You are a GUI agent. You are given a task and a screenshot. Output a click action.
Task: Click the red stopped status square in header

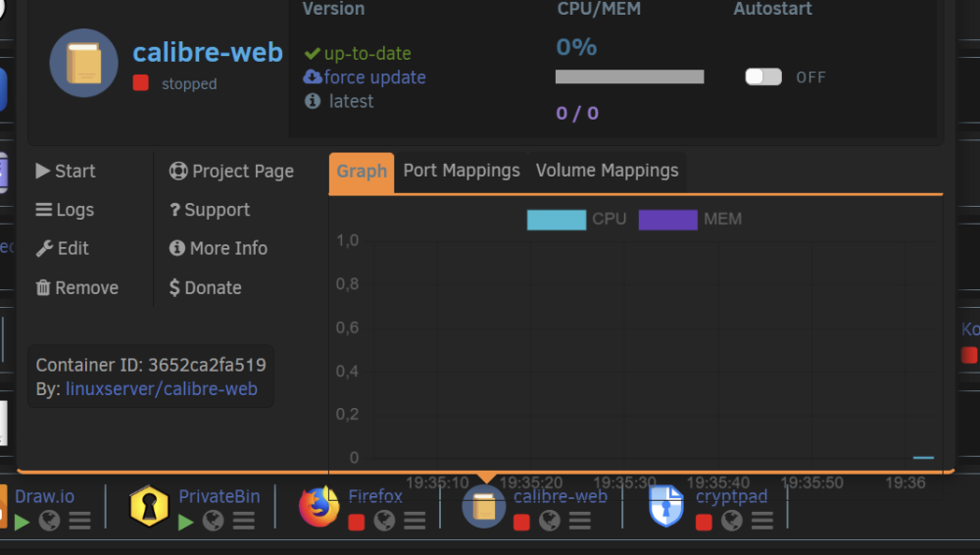pos(140,82)
